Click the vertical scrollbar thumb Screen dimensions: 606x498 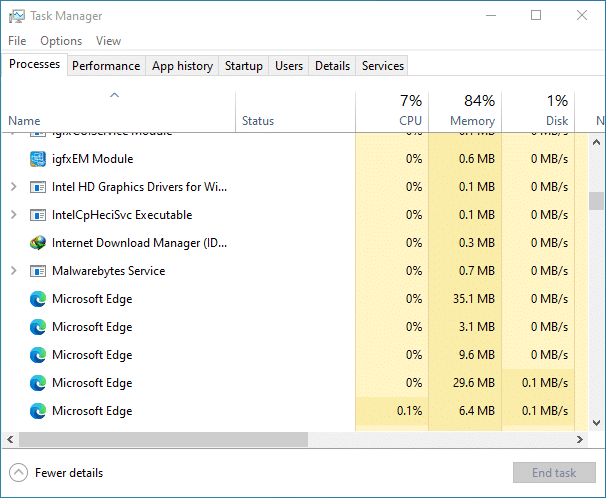point(596,201)
